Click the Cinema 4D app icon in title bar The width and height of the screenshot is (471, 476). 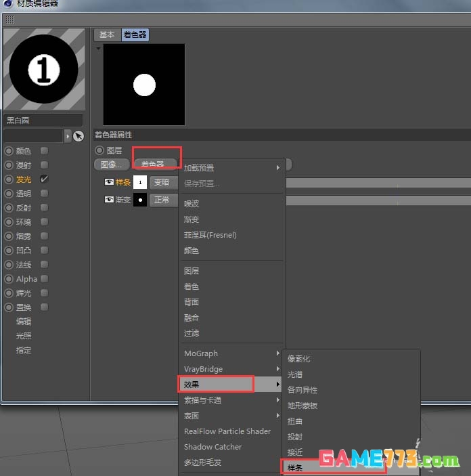coord(8,3)
